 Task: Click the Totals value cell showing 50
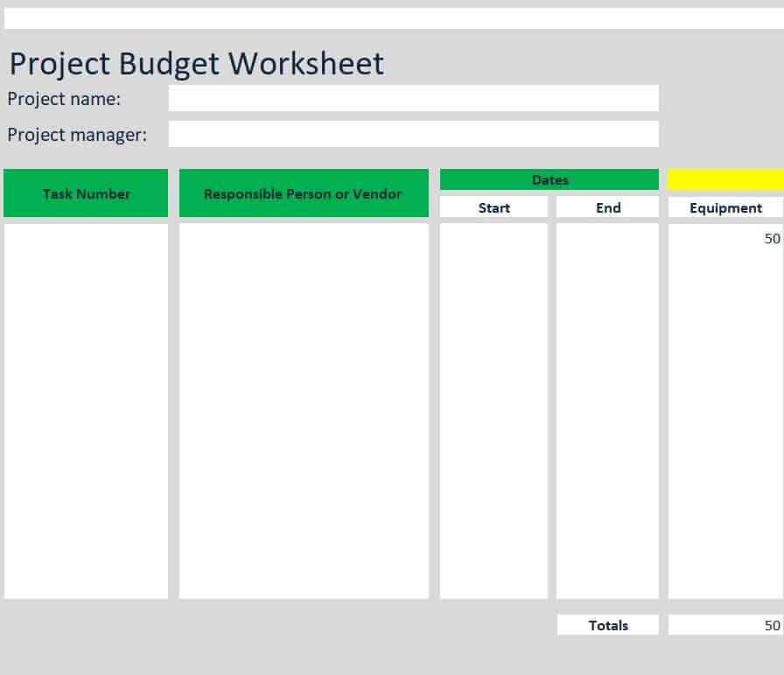(725, 625)
